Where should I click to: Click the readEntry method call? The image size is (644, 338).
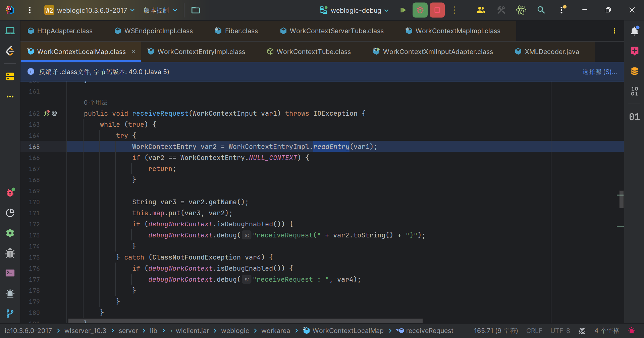(x=331, y=147)
